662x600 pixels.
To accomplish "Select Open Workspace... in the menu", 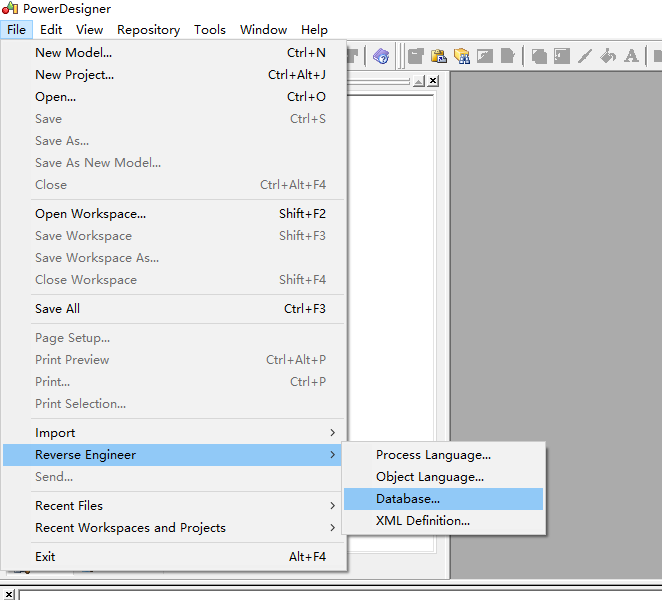I will click(x=174, y=214).
